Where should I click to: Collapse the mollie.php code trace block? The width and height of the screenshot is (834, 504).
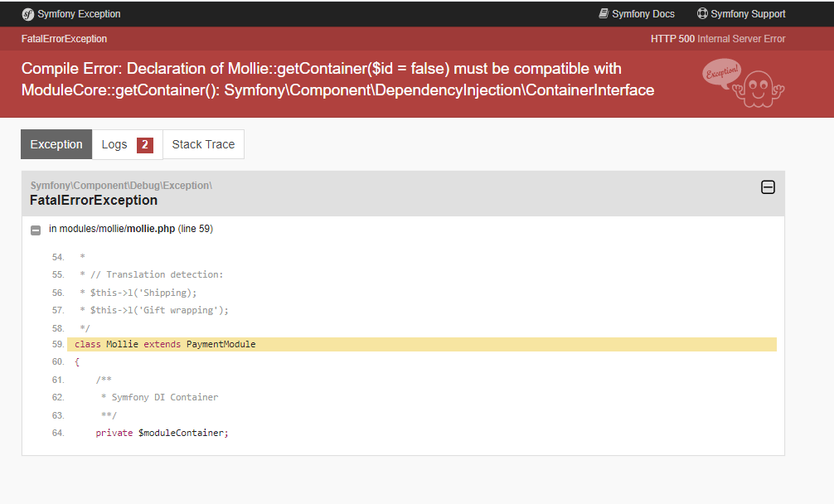tap(36, 230)
